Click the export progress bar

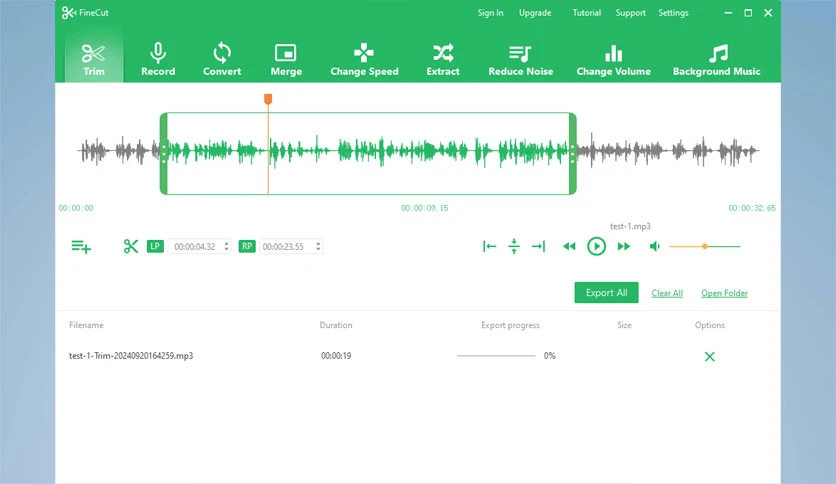pos(496,356)
